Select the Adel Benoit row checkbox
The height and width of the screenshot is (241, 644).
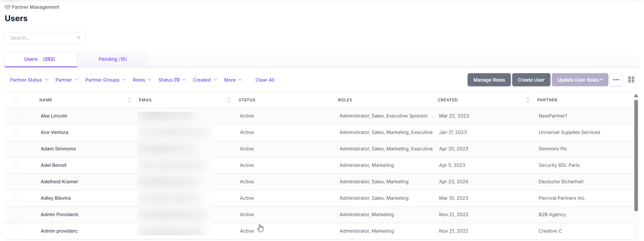[x=17, y=165]
